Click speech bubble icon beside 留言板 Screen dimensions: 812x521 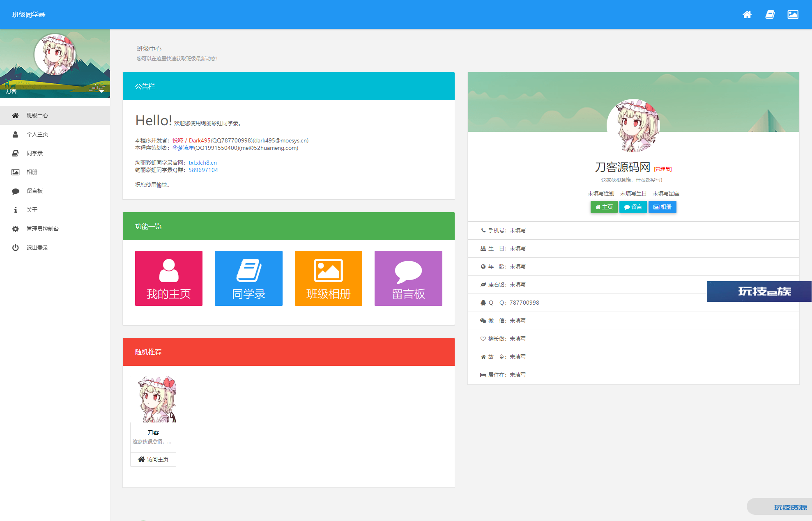point(15,191)
